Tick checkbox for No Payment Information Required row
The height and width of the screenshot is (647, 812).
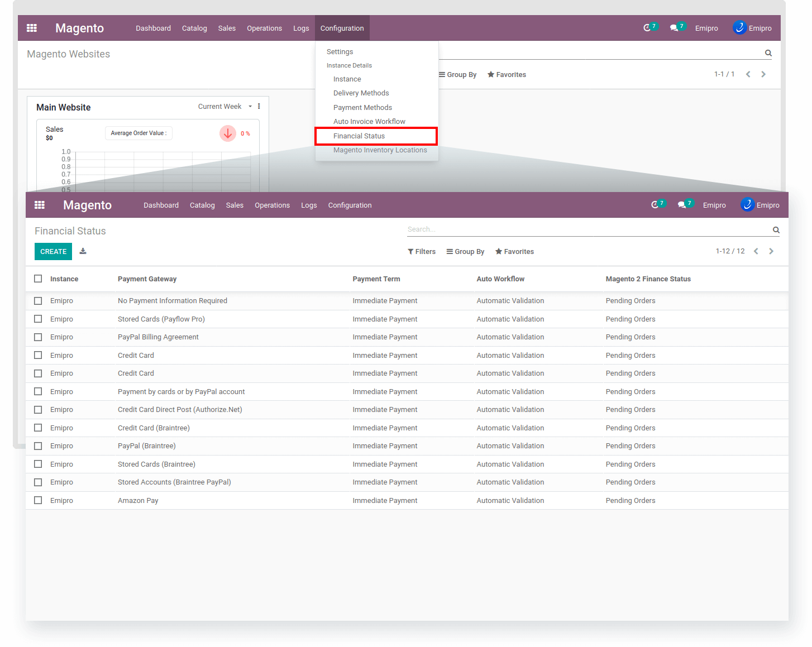pos(38,301)
